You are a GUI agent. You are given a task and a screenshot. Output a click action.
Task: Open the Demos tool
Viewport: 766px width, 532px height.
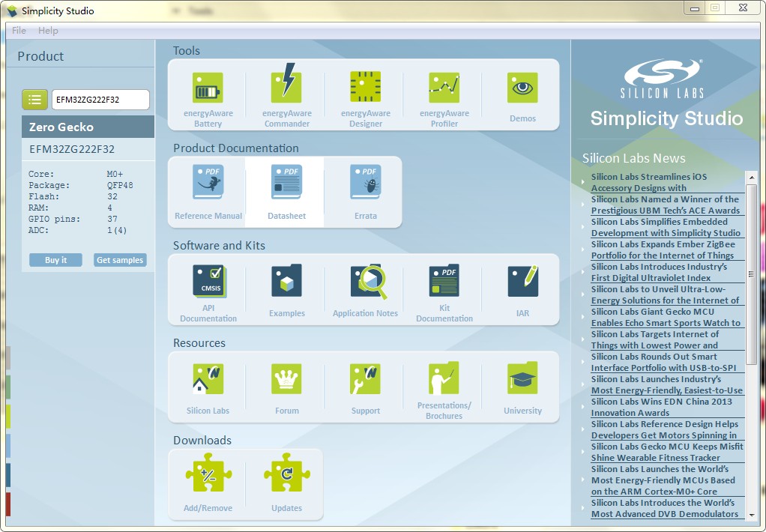[x=522, y=96]
